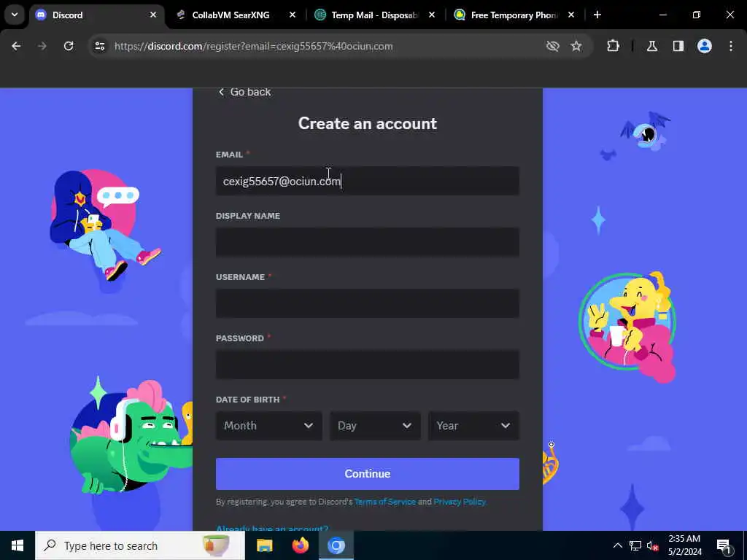
Task: Click the Continue button
Action: (x=368, y=474)
